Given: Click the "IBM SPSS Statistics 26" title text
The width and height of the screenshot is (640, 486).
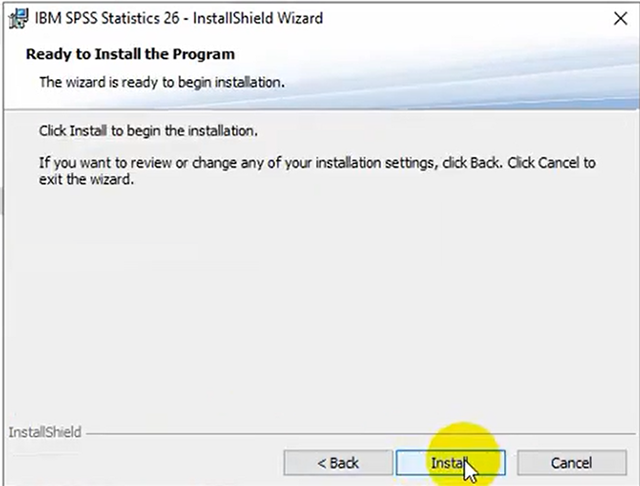Looking at the screenshot, I should 107,18.
